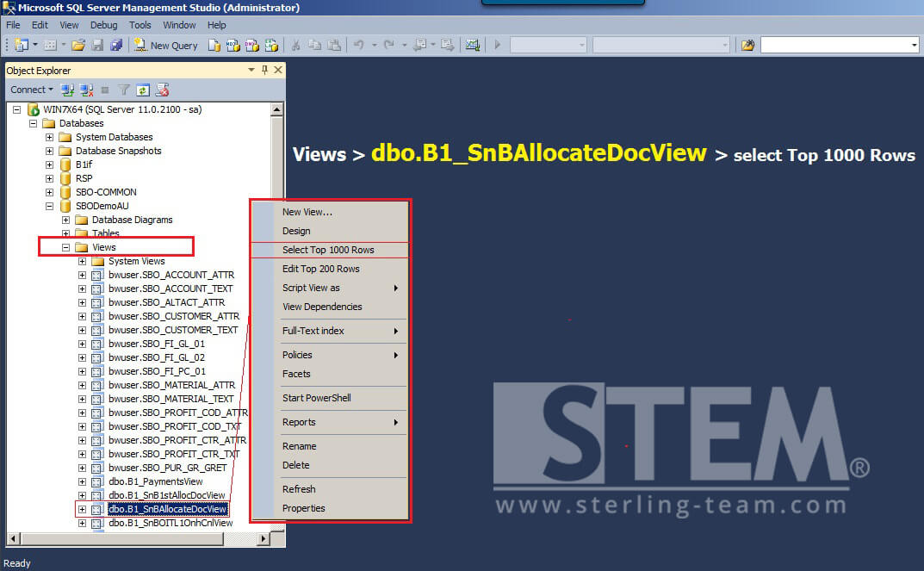The width and height of the screenshot is (924, 571).
Task: Click the Stop square icon in Object Explorer
Action: [105, 90]
